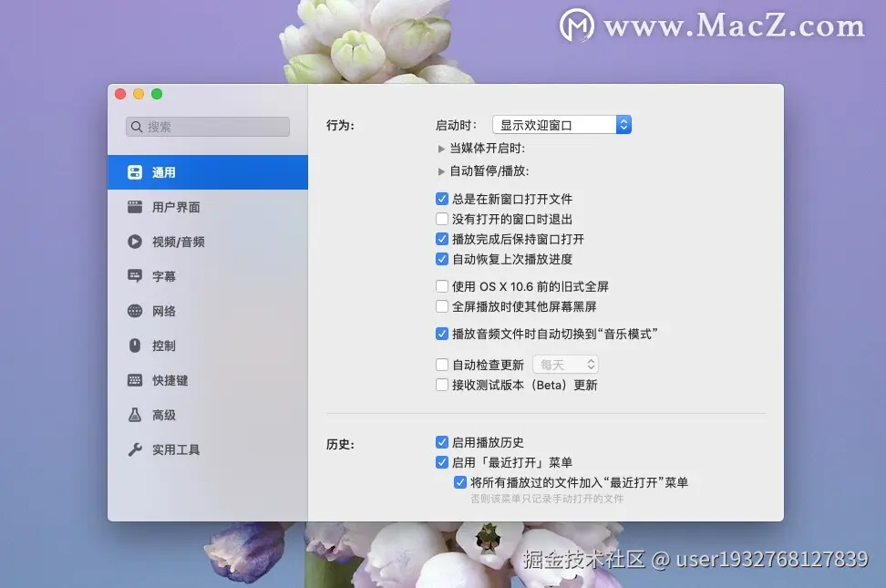Click the magnifier icon in search field
Image resolution: width=886 pixels, height=588 pixels.
click(136, 127)
